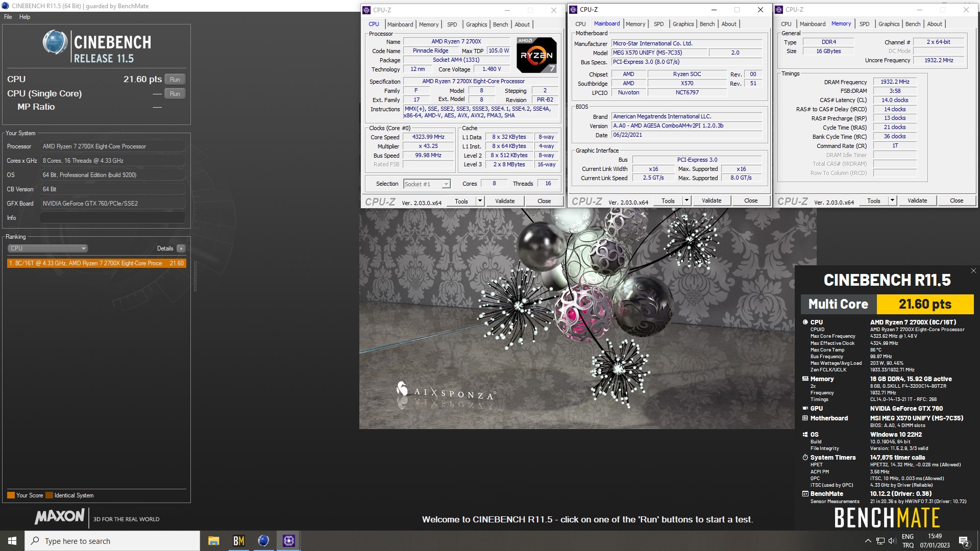Click the volume icon in the tray
The width and height of the screenshot is (980, 551).
pos(892,541)
